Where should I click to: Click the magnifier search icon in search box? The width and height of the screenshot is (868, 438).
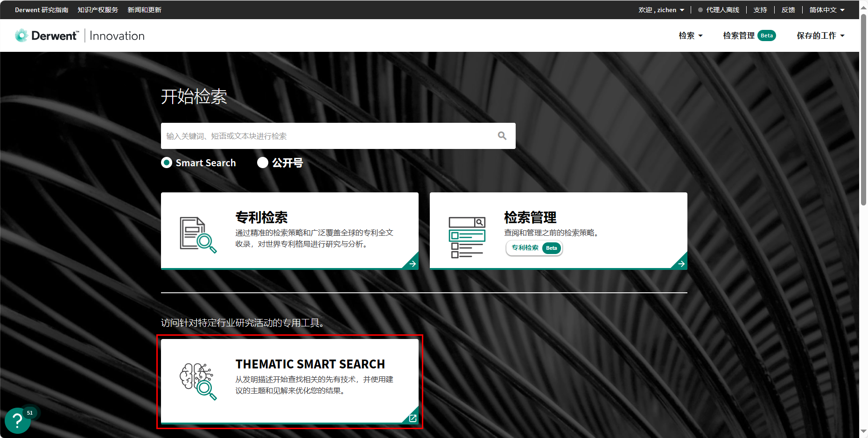(502, 136)
